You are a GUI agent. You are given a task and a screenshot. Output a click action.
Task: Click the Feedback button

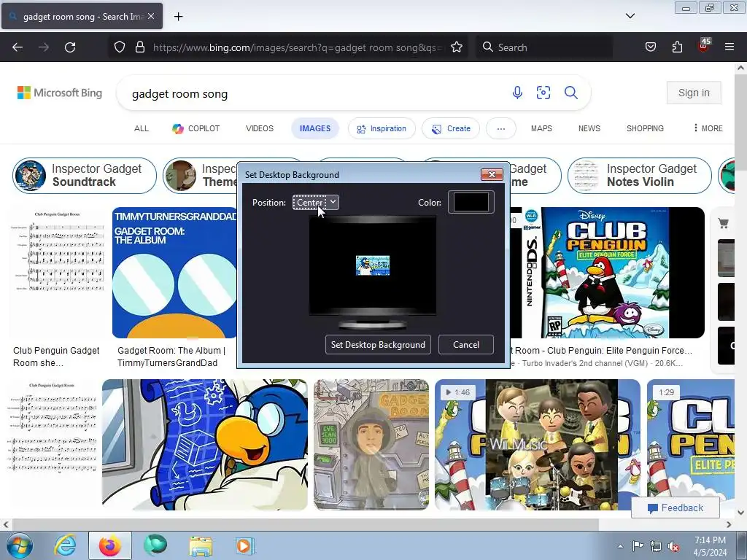pyautogui.click(x=676, y=507)
